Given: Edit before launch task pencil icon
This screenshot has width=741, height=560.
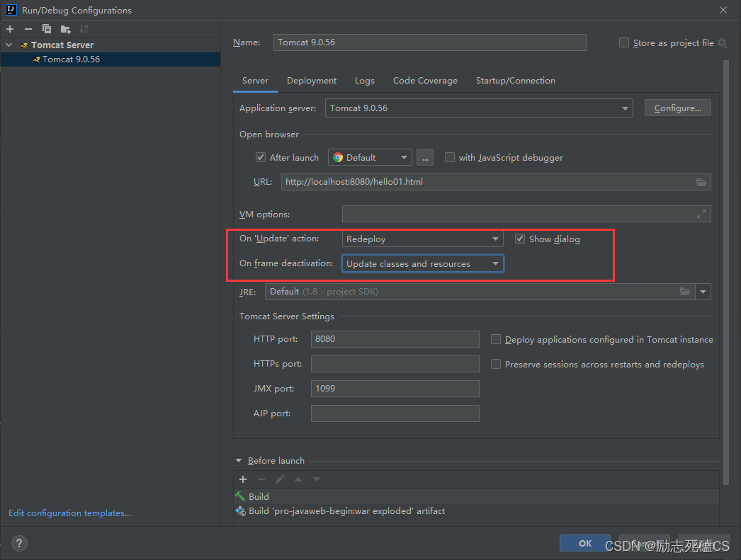Looking at the screenshot, I should click(280, 479).
